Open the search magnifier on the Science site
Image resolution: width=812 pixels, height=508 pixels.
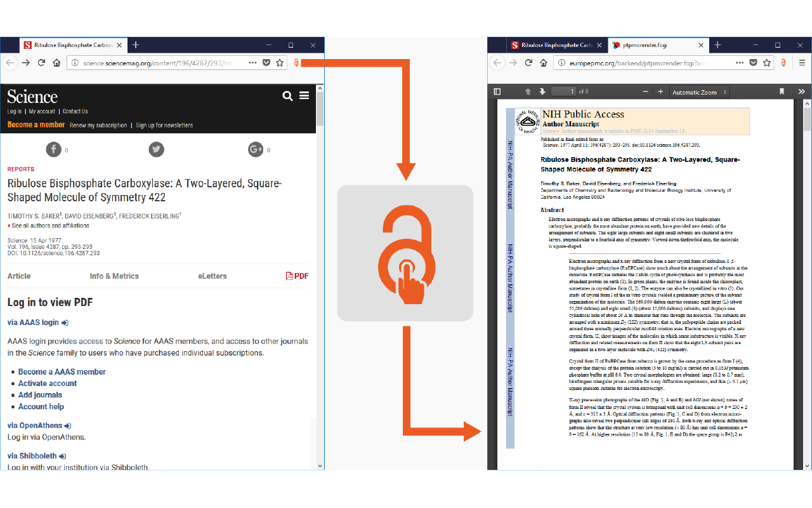pyautogui.click(x=287, y=95)
